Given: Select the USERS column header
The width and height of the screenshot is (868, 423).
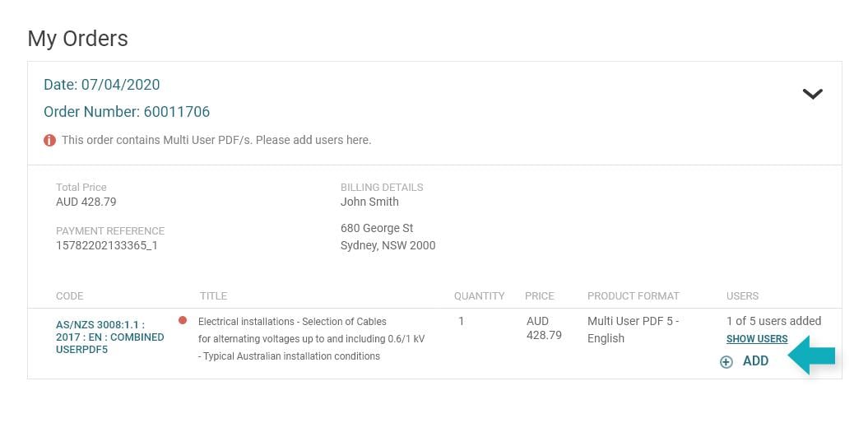Looking at the screenshot, I should (x=742, y=295).
